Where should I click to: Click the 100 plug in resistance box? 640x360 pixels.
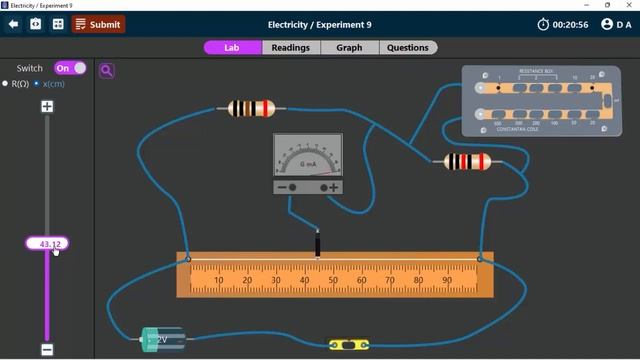(555, 114)
